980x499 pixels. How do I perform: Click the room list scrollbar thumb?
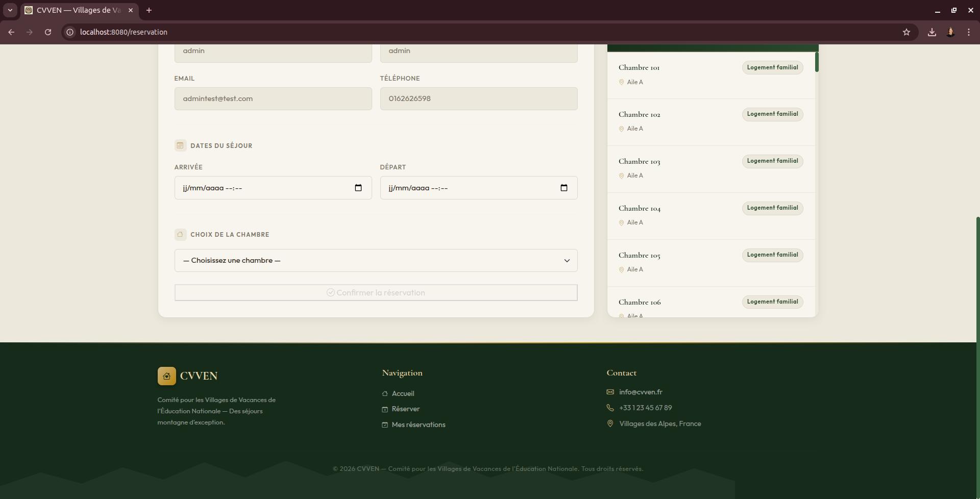tap(817, 62)
